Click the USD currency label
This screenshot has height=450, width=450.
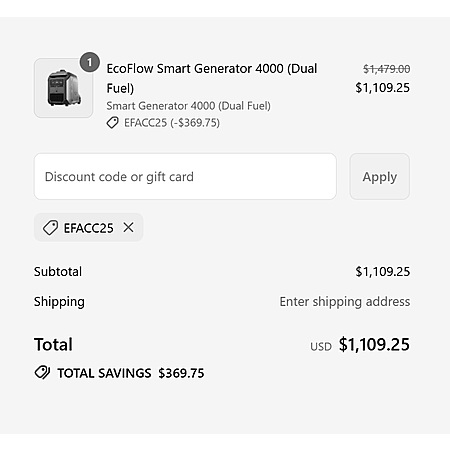coord(321,347)
